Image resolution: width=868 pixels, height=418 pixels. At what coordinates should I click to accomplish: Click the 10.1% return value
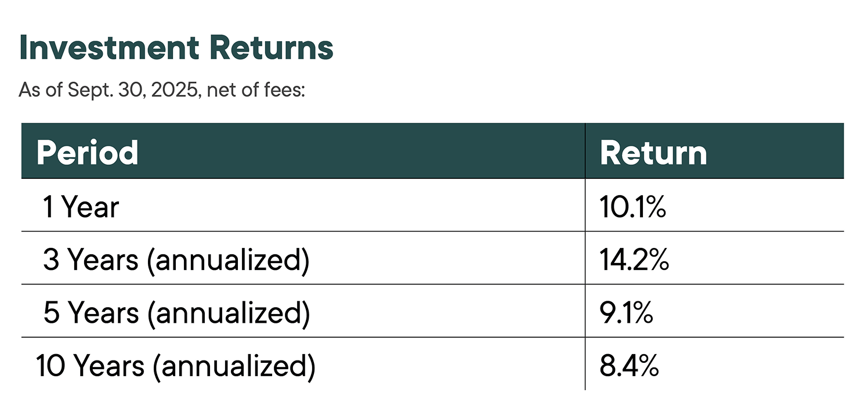(x=632, y=207)
